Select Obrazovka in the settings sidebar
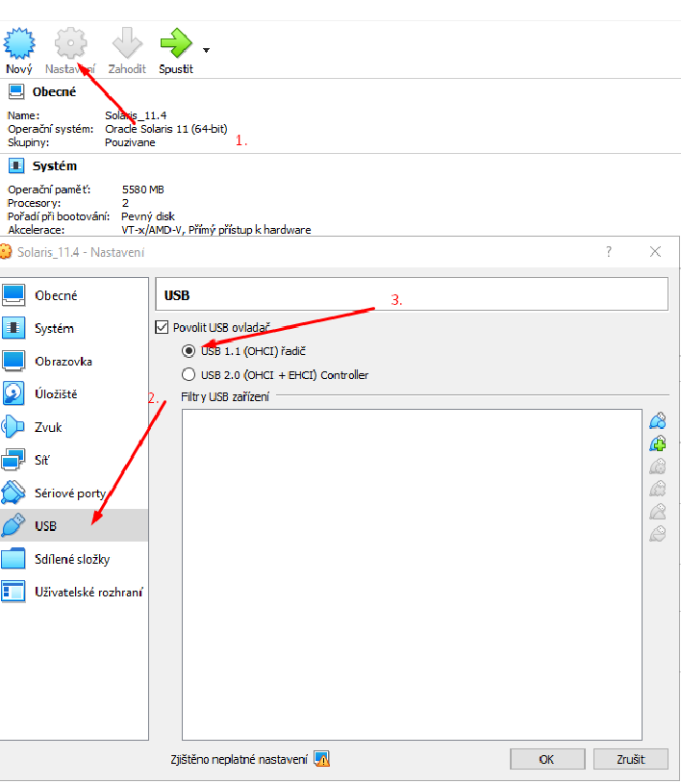The height and width of the screenshot is (784, 681). click(x=74, y=362)
